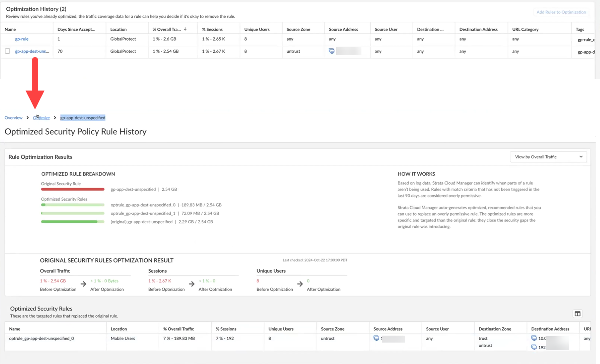This screenshot has width=600, height=364.
Task: Sort by Days Since Accepted column header
Action: coord(76,29)
